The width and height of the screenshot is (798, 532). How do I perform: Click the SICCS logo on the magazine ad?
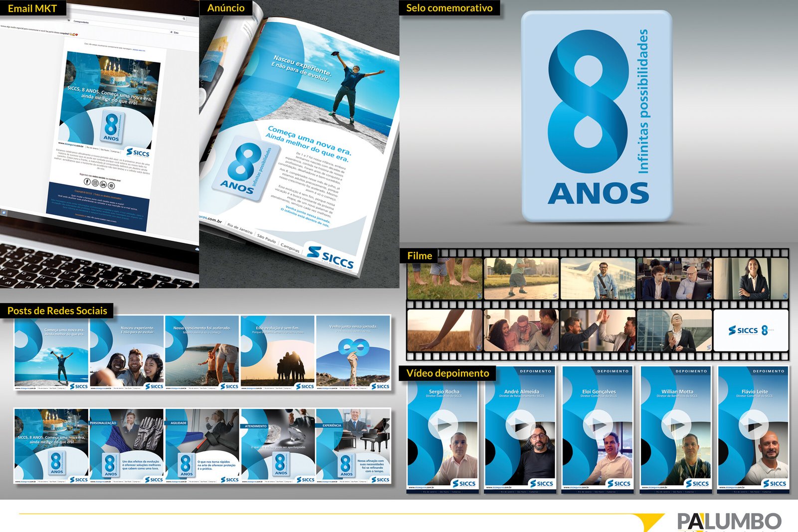click(x=330, y=257)
